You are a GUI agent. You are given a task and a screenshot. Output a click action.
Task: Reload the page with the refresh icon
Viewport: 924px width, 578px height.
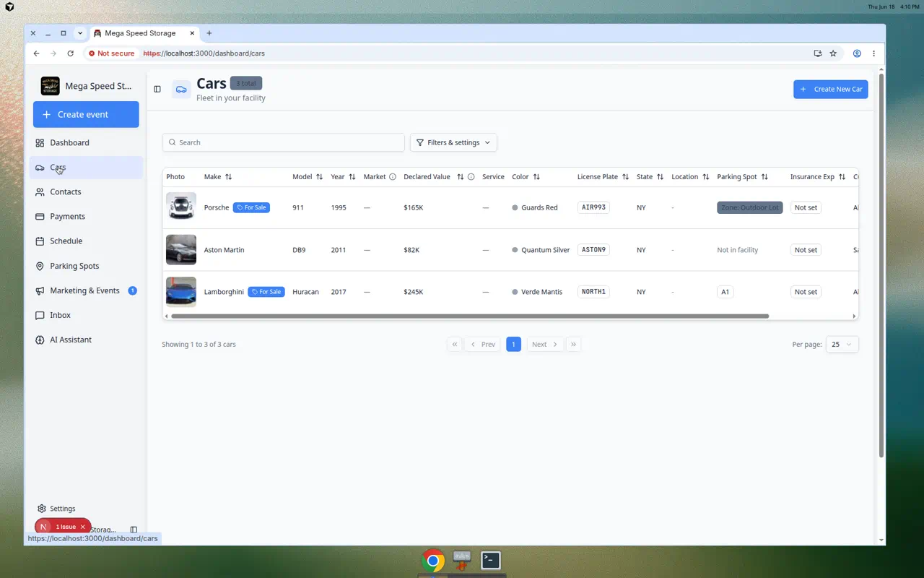point(70,53)
